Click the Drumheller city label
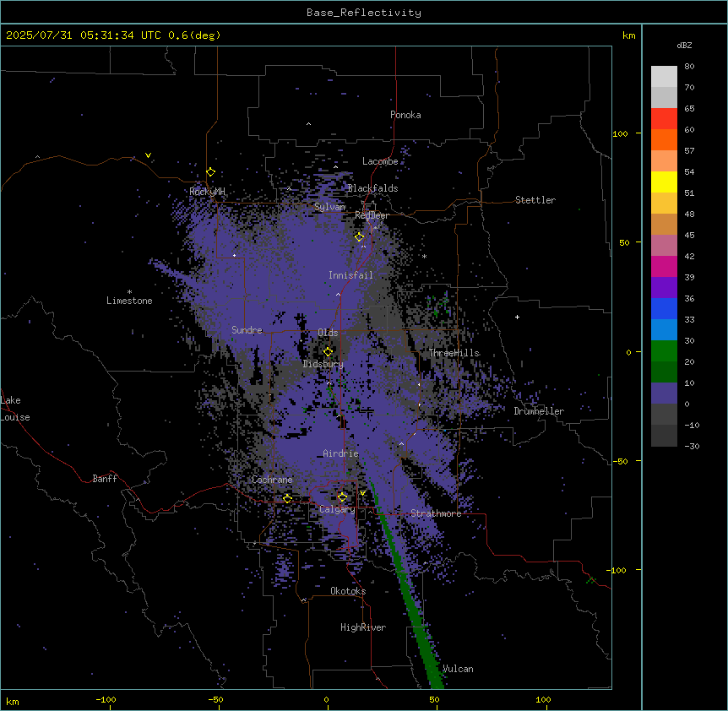This screenshot has width=728, height=711. coord(539,411)
